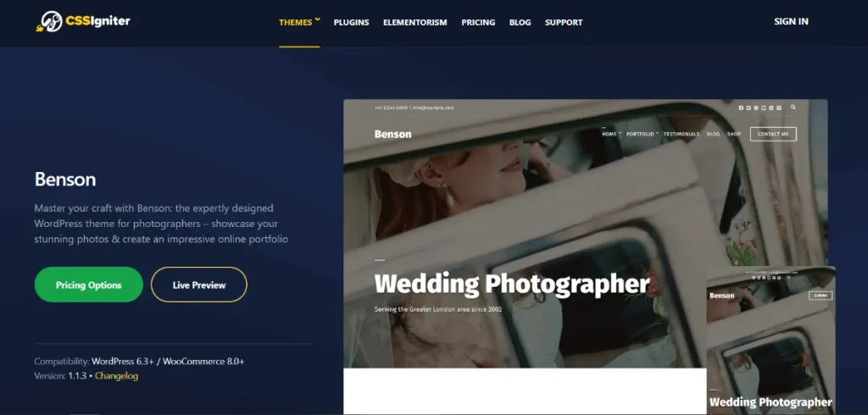Open the Changelog link

click(116, 375)
